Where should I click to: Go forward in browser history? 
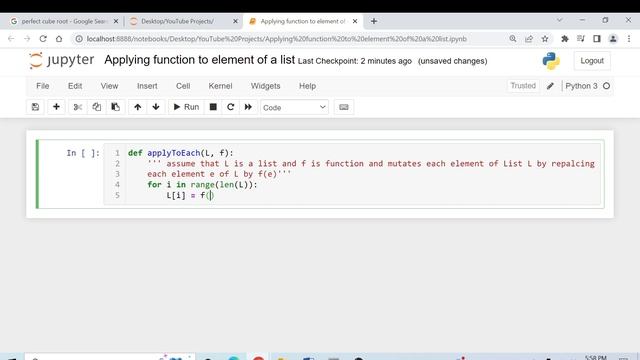click(27, 39)
